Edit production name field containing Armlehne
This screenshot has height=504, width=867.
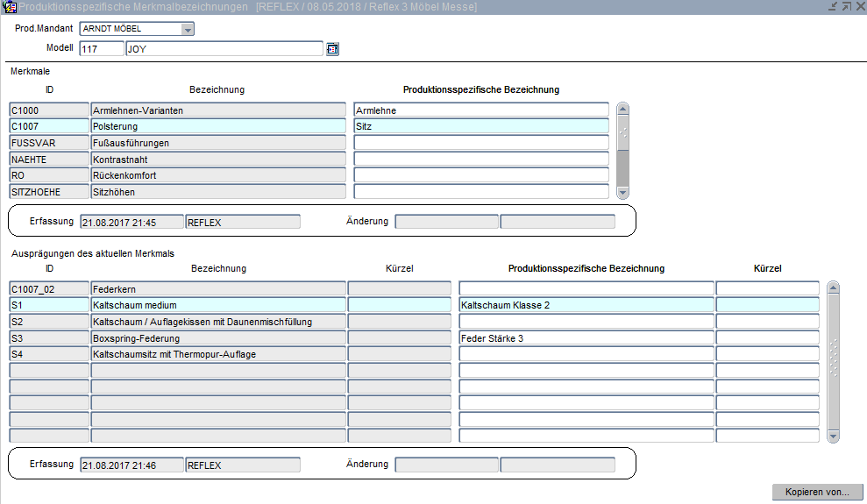[480, 110]
